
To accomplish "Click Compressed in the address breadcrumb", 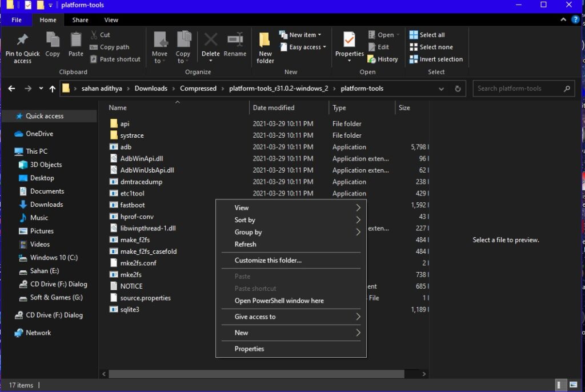I will 198,89.
